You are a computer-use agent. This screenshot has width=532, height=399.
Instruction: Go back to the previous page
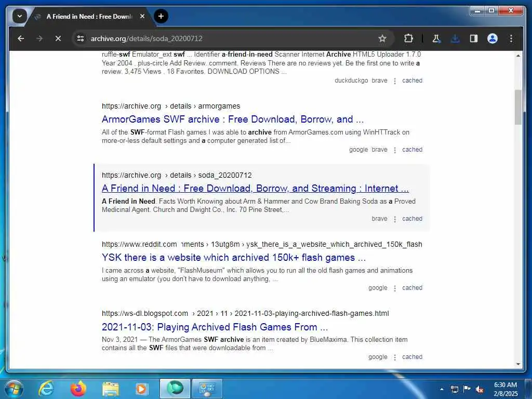point(21,38)
